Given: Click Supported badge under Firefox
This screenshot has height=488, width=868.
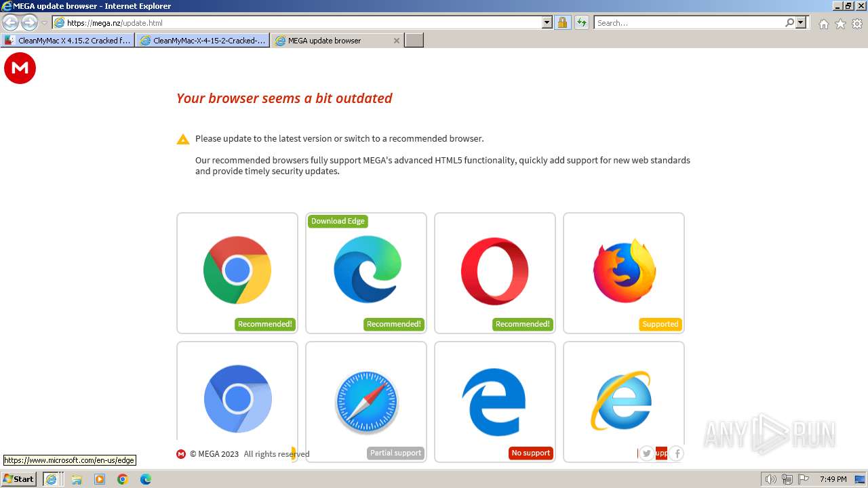Looking at the screenshot, I should (660, 324).
